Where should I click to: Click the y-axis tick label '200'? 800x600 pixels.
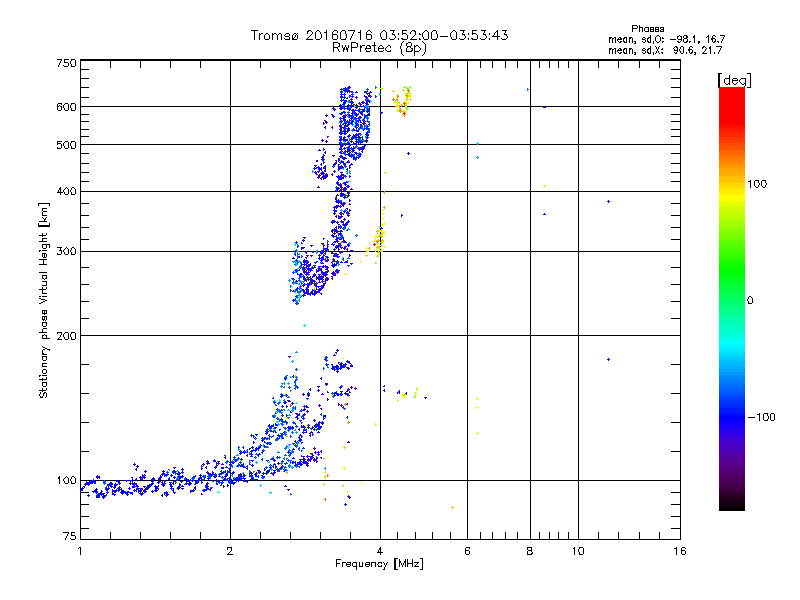coord(66,336)
